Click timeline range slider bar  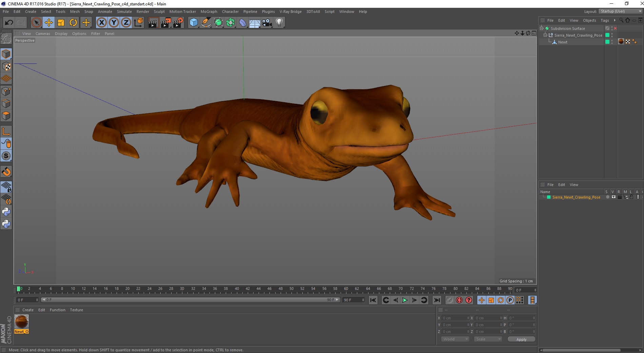[190, 300]
